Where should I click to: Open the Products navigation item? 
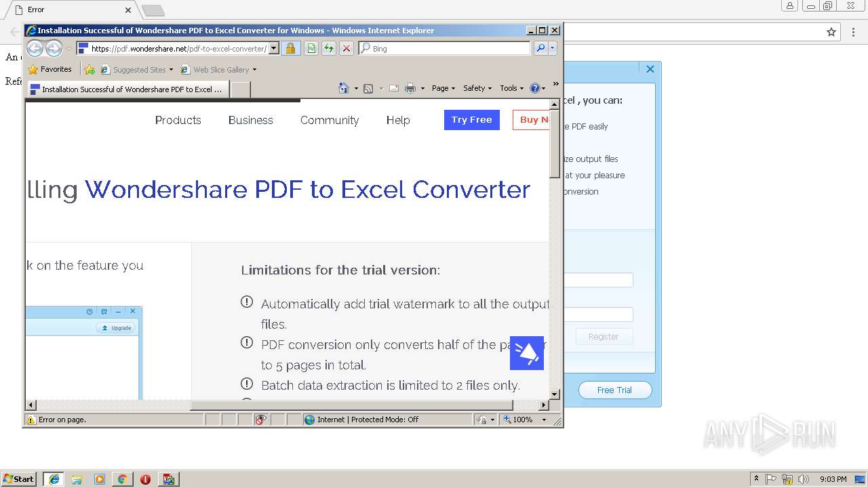(178, 120)
